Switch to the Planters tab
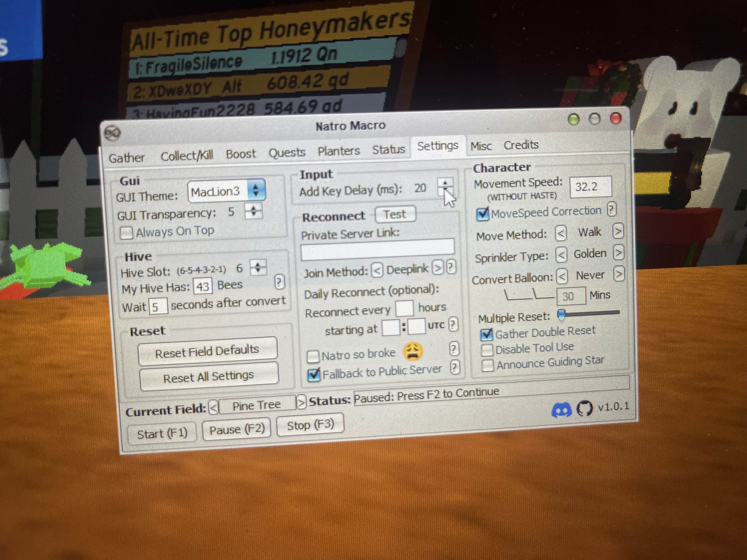Screen dimensions: 747x560 click(339, 151)
